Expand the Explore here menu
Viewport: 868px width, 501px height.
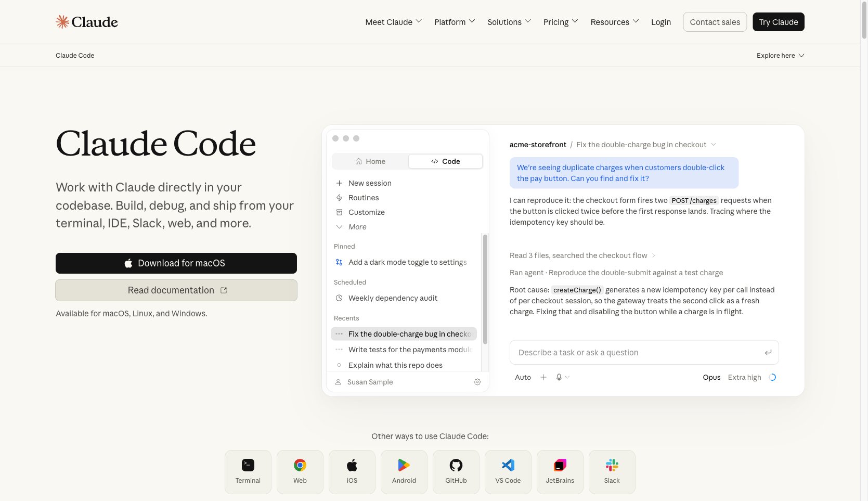coord(781,56)
